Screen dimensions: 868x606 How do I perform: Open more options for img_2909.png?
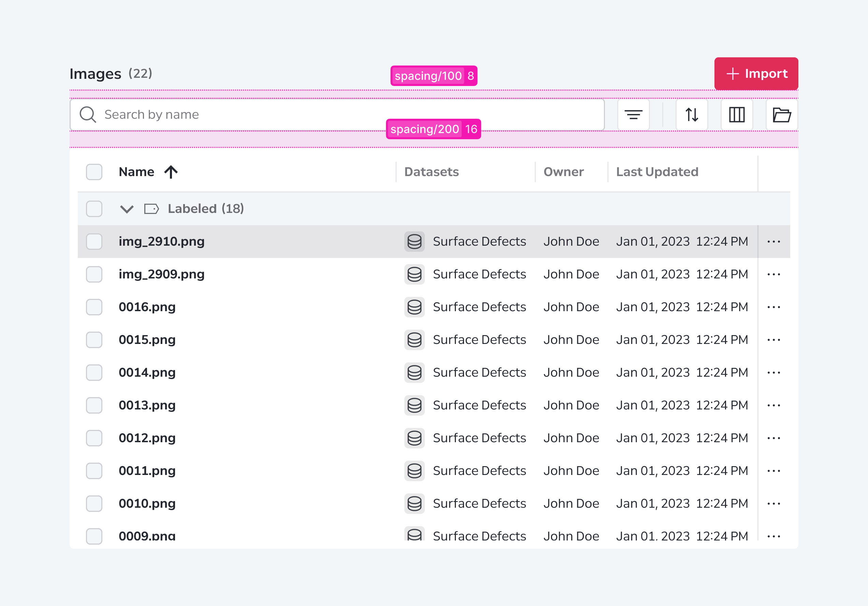[x=774, y=274]
